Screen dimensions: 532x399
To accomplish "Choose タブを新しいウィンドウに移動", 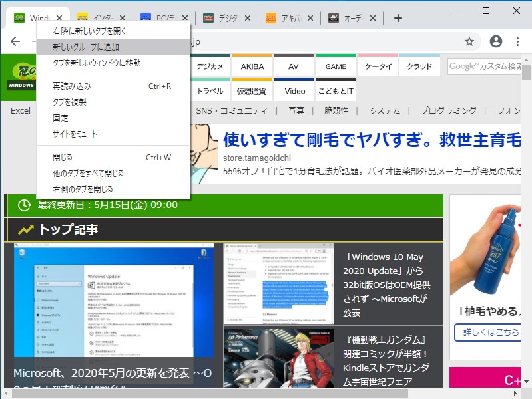I will point(113,63).
